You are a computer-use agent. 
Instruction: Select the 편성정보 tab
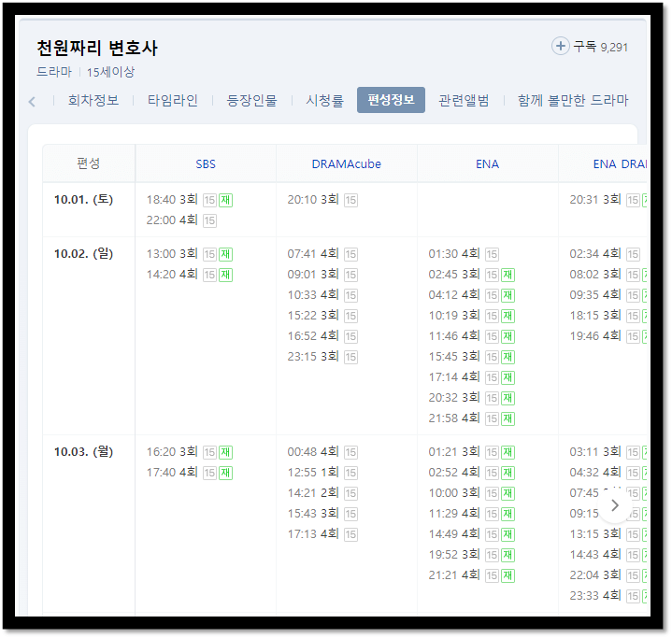(391, 100)
